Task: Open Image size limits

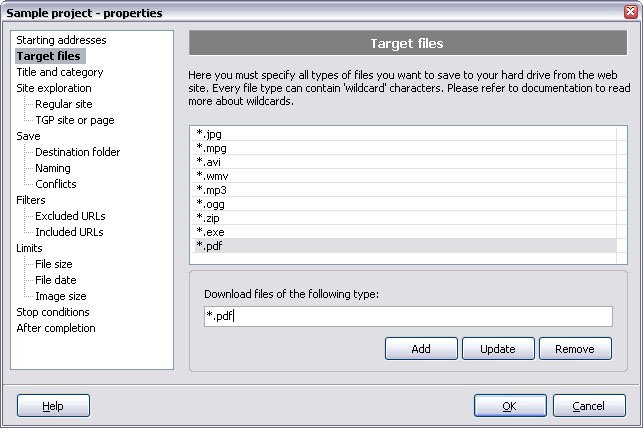Action: [x=61, y=296]
